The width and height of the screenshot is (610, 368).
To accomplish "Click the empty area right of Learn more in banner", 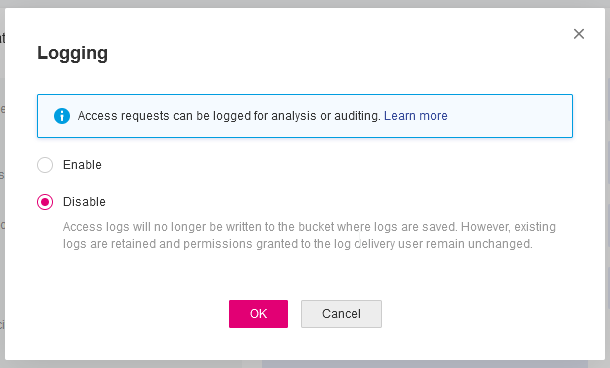I will coord(510,116).
